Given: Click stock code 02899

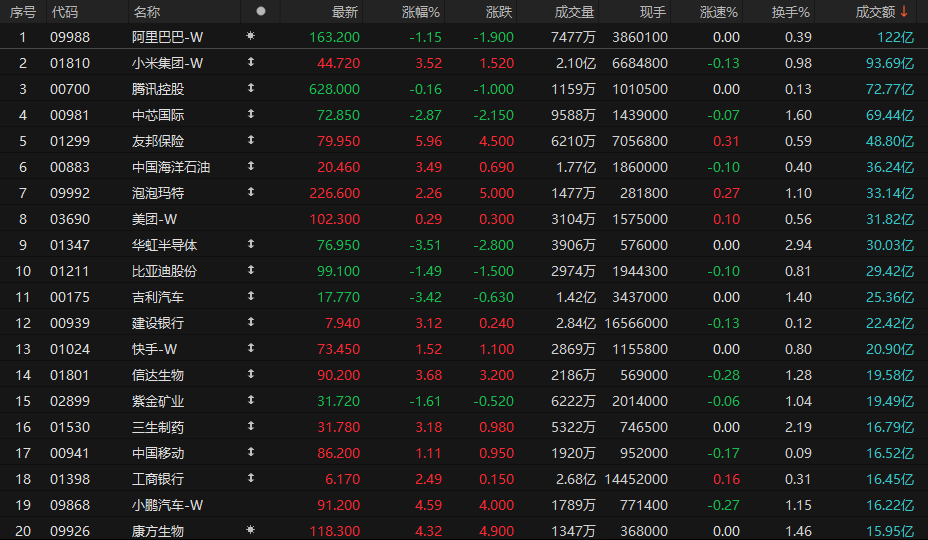Looking at the screenshot, I should point(70,401).
